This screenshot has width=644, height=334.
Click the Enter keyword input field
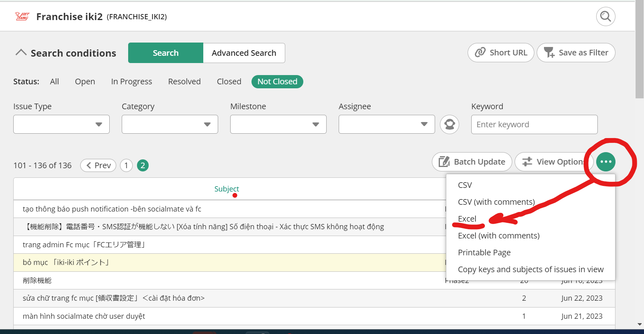pyautogui.click(x=534, y=124)
